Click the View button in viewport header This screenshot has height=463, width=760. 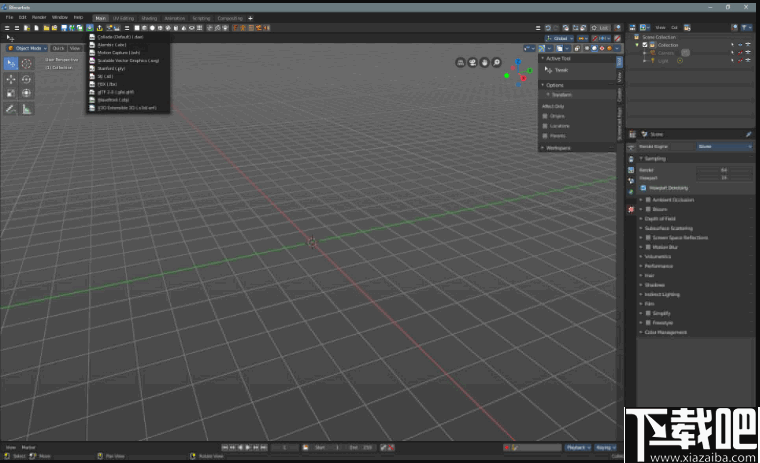tap(75, 48)
